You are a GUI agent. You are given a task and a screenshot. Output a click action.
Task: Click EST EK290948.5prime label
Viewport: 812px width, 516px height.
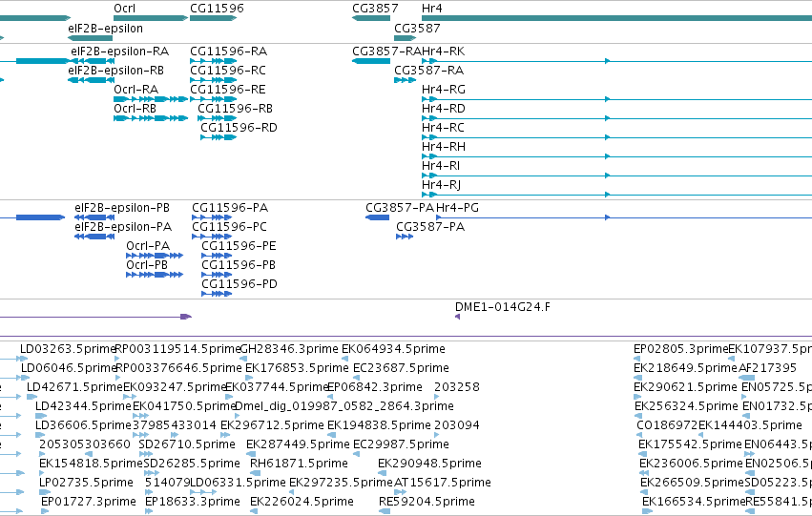pos(429,464)
